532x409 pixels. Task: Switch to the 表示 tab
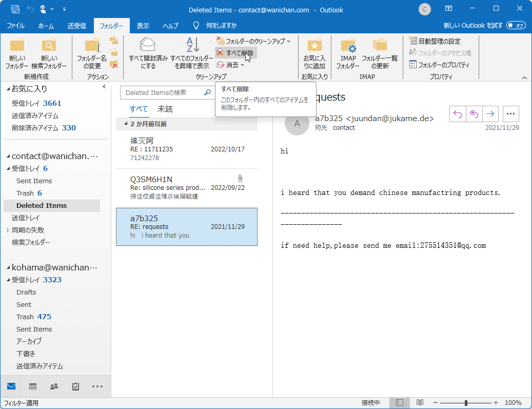(143, 26)
